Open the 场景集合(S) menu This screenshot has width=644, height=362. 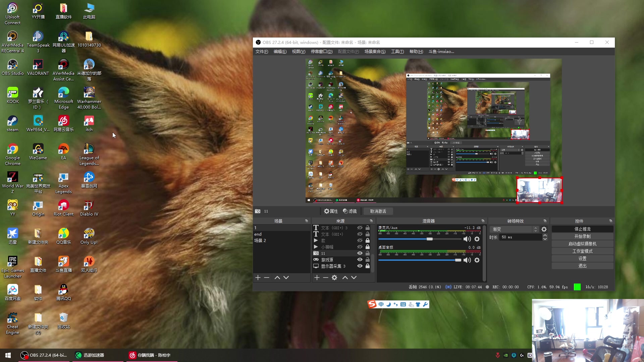(x=375, y=52)
